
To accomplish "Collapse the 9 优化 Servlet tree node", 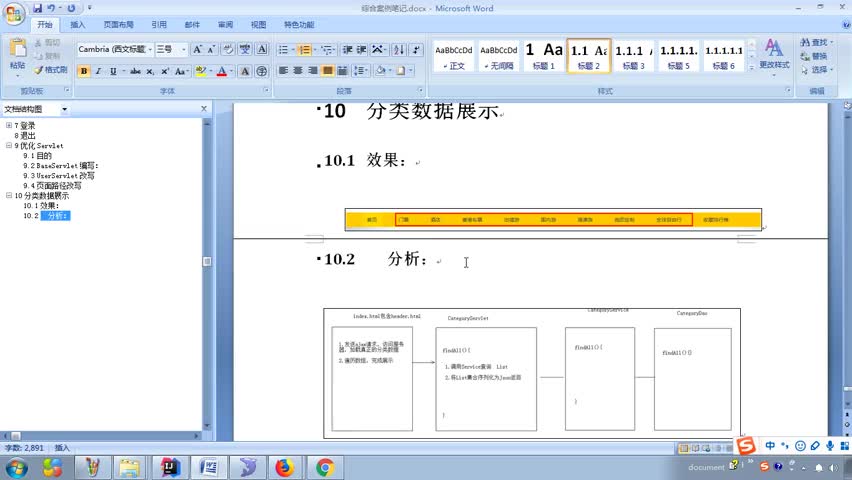I will (x=9, y=146).
